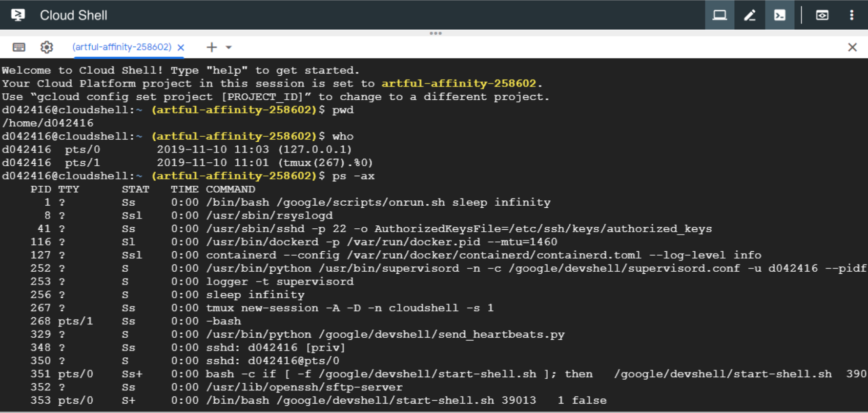Click the "bash -c if" process line for PID 351
This screenshot has width=868, height=413.
449,374
